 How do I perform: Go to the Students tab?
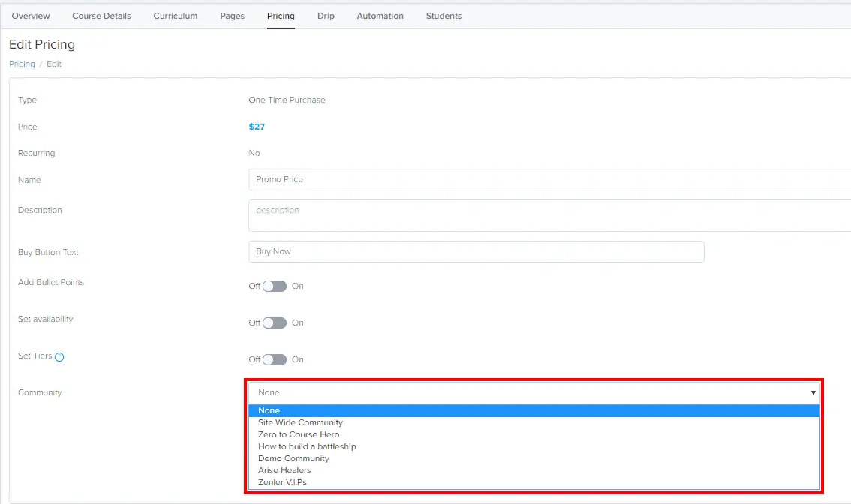click(444, 16)
